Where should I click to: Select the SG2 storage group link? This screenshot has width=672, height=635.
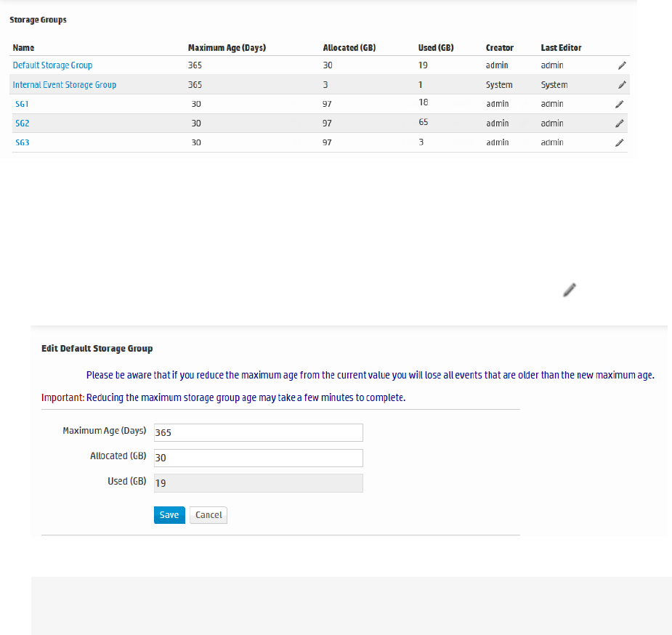pyautogui.click(x=22, y=124)
